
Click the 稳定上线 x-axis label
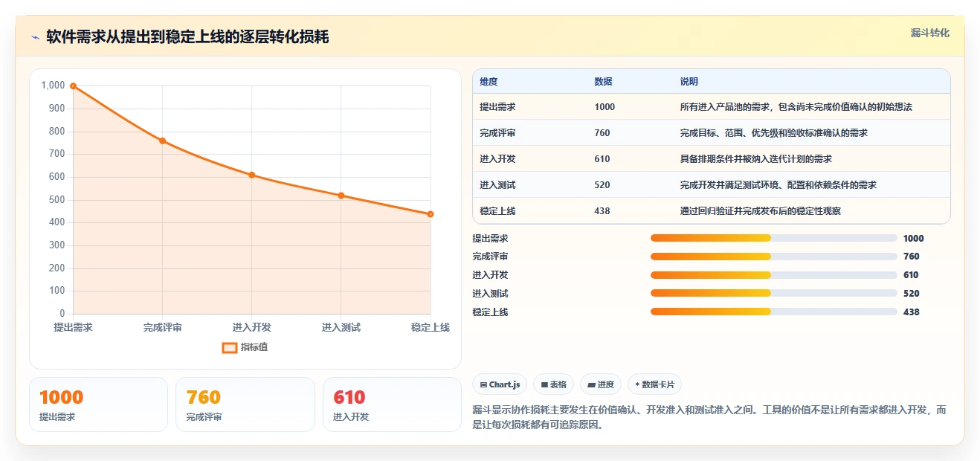click(x=431, y=327)
